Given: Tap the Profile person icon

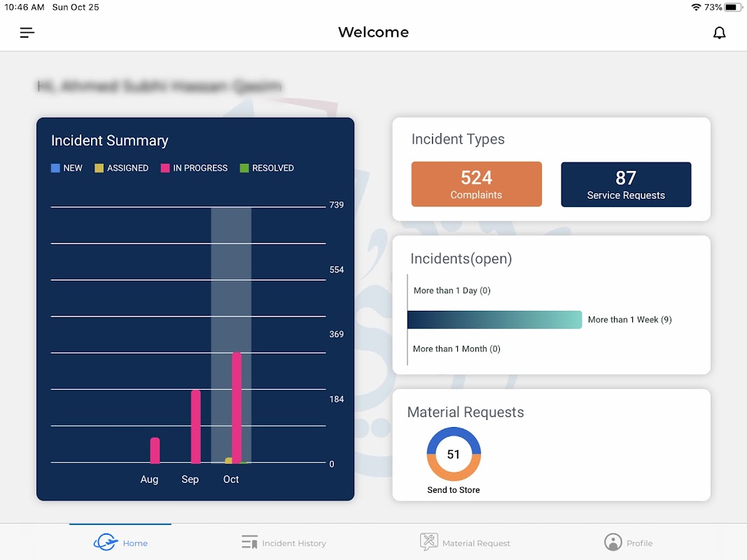Looking at the screenshot, I should 613,542.
